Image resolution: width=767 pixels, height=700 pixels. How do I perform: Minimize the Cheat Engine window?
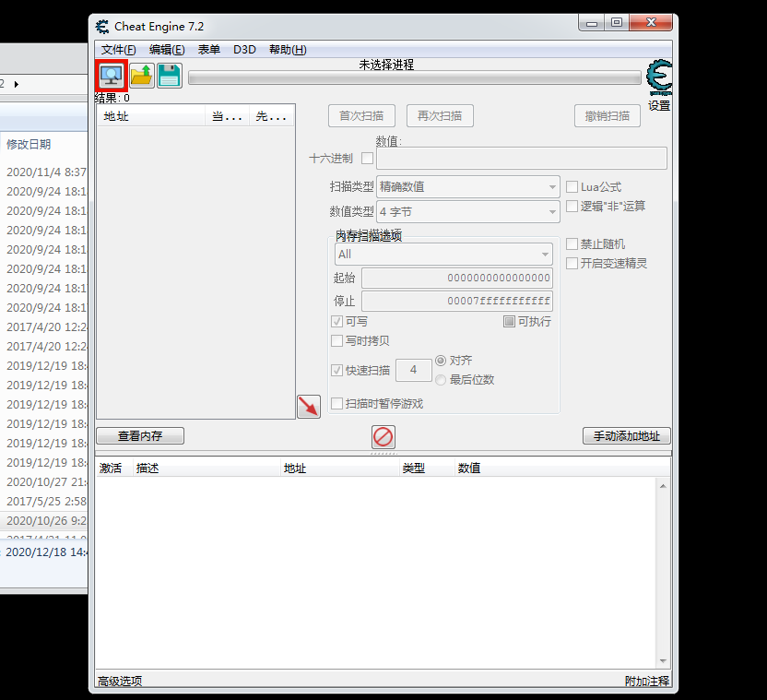(x=592, y=22)
